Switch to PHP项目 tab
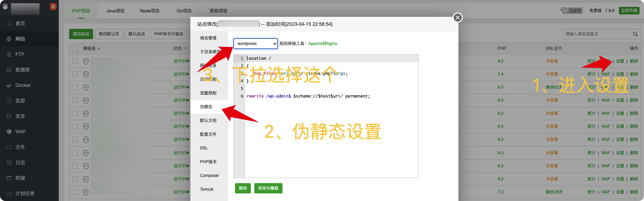Image resolution: width=644 pixels, height=201 pixels. tap(81, 11)
